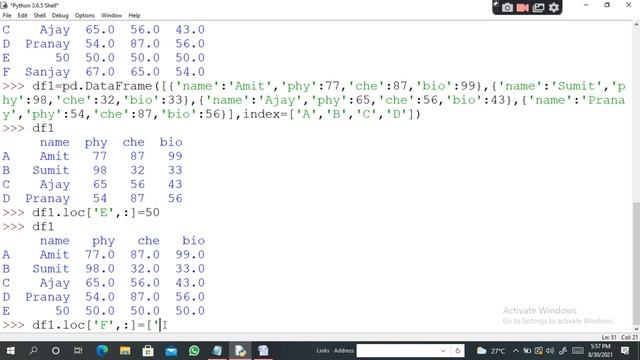Open the Window menu
The height and width of the screenshot is (360, 640).
pos(111,15)
